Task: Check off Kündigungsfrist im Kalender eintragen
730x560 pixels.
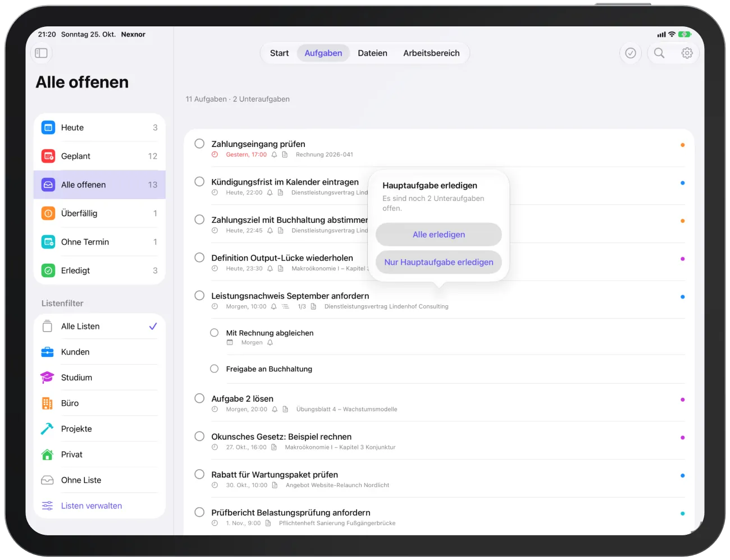Action: click(199, 182)
